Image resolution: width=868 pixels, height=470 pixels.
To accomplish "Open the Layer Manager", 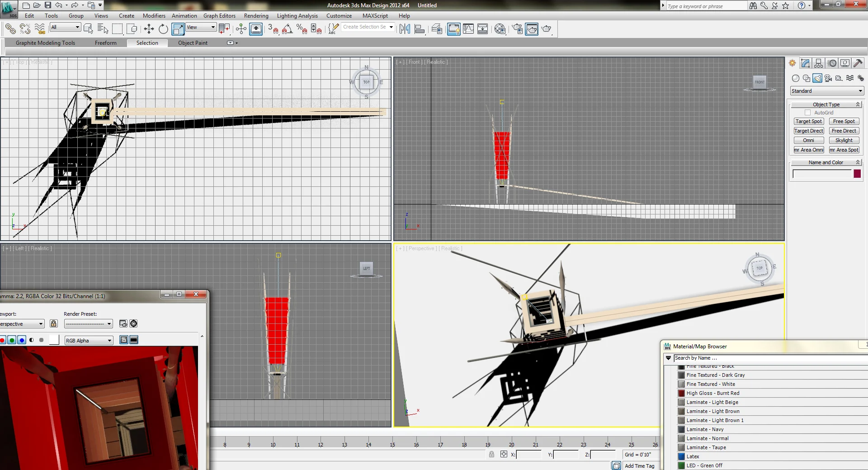I will [437, 29].
